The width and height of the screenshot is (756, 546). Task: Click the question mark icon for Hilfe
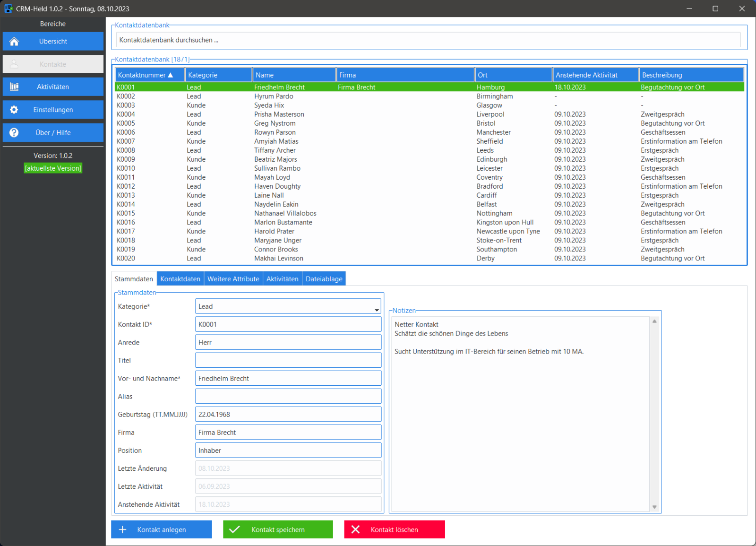tap(14, 133)
